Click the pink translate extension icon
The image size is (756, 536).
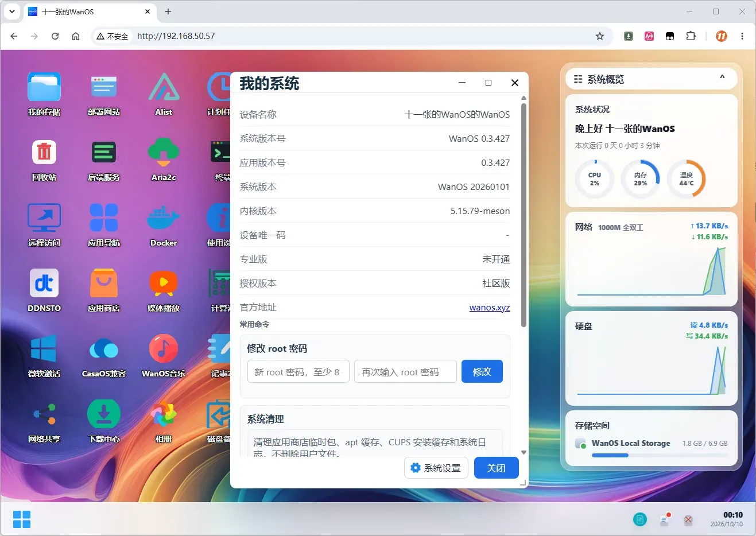click(x=649, y=36)
